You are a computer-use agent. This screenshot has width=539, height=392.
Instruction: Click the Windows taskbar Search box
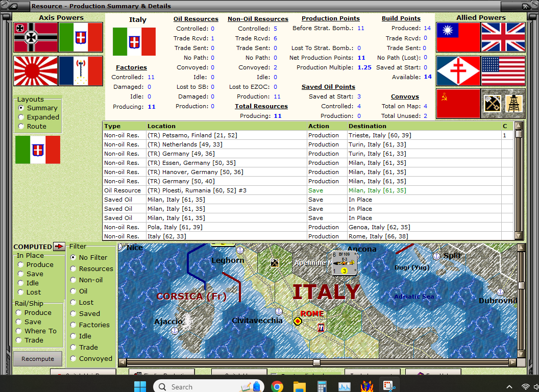[x=209, y=387]
